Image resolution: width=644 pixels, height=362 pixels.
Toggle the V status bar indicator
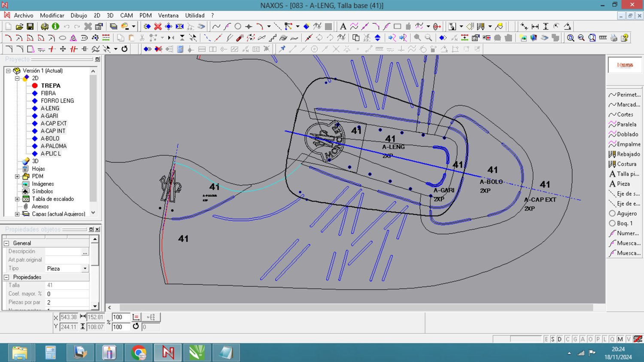(x=628, y=339)
